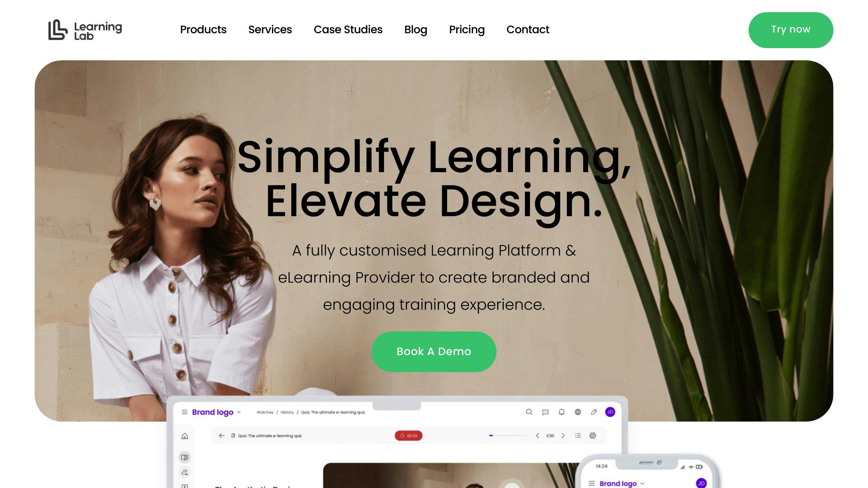This screenshot has width=868, height=488.
Task: Click the globe/language icon in quiz toolbar
Action: pyautogui.click(x=578, y=412)
